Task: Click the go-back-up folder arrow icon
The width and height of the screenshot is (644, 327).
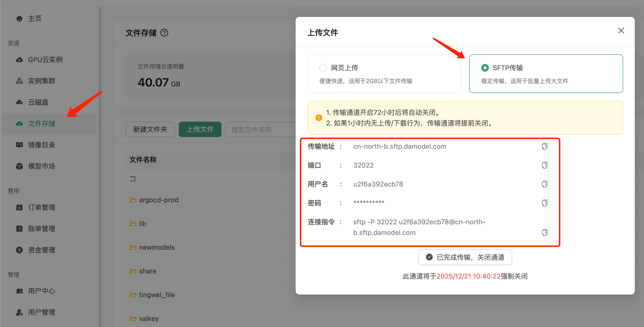Action: 133,179
